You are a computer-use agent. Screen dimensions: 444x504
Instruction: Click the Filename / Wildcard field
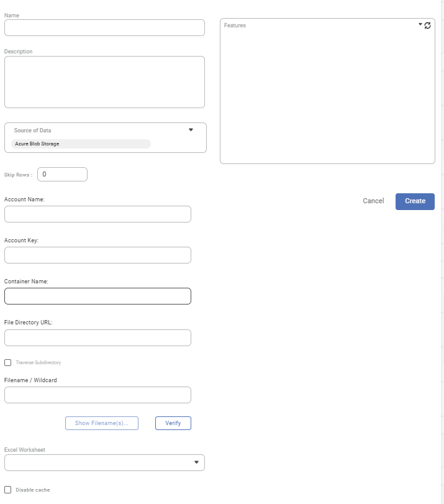coord(97,395)
